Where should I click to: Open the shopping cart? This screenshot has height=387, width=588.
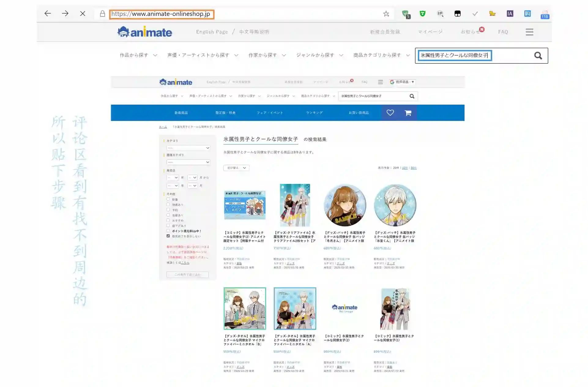408,113
